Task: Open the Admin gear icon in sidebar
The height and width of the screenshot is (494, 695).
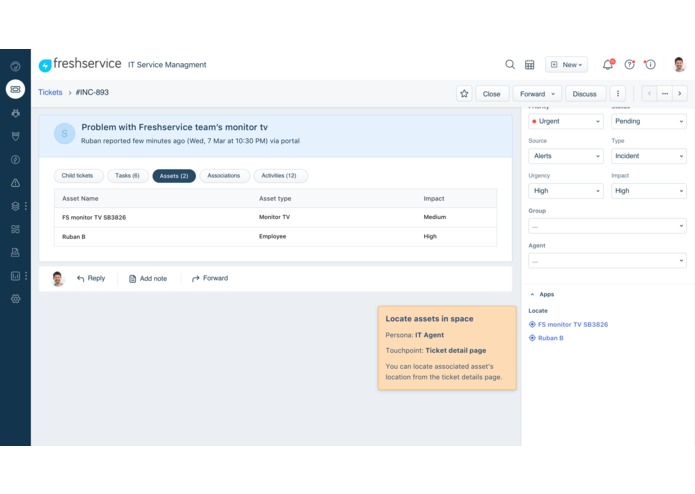Action: point(15,299)
